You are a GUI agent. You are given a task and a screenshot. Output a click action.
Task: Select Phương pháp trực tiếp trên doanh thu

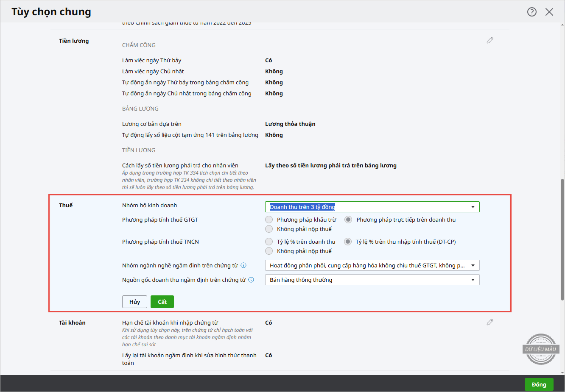pyautogui.click(x=348, y=220)
